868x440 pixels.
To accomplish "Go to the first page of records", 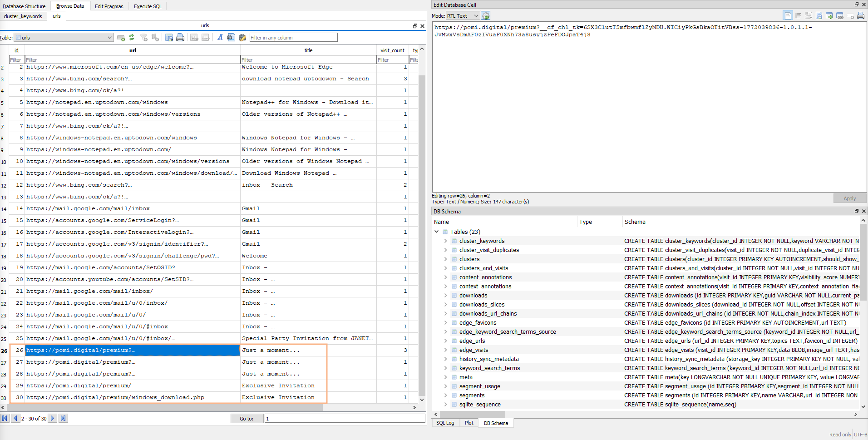I will (5, 419).
